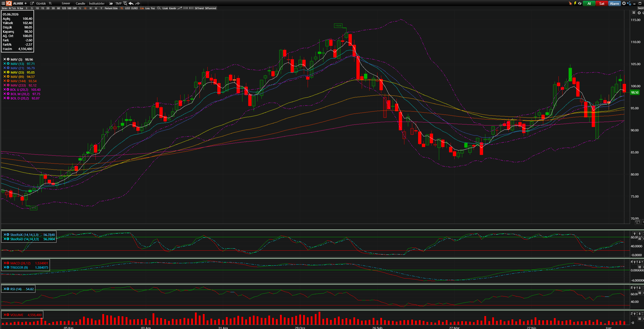Click the Uzak zoom-out button

tap(165, 8)
